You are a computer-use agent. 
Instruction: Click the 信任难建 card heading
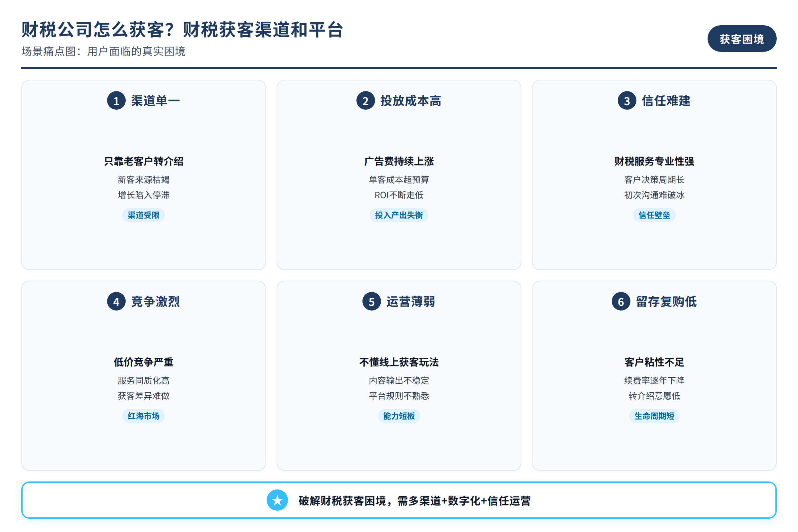(666, 101)
